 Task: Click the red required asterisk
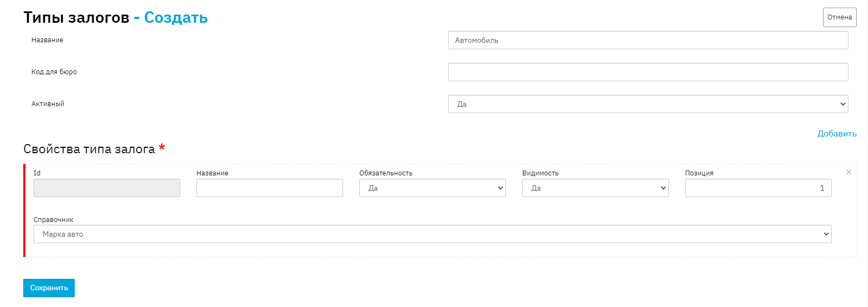pyautogui.click(x=162, y=148)
